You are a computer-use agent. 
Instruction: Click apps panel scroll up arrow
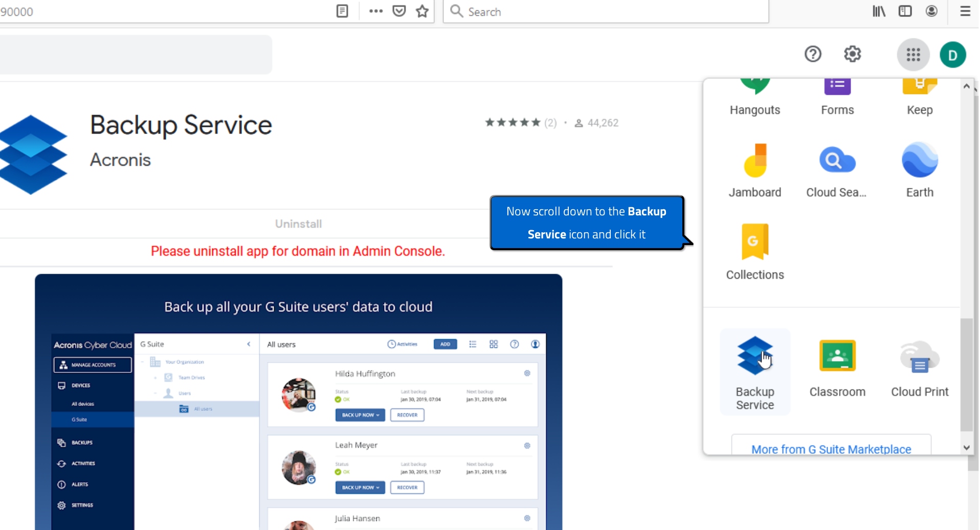(x=966, y=86)
